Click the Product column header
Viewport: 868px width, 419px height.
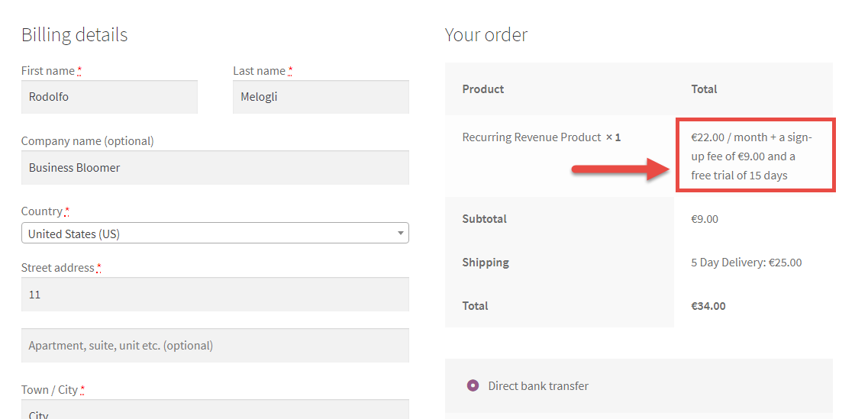(x=482, y=89)
